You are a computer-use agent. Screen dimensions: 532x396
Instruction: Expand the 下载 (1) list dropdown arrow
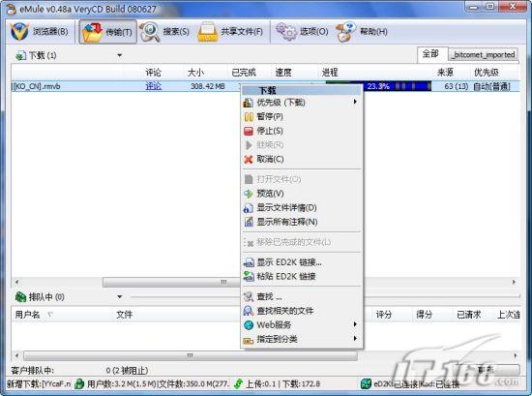(119, 55)
